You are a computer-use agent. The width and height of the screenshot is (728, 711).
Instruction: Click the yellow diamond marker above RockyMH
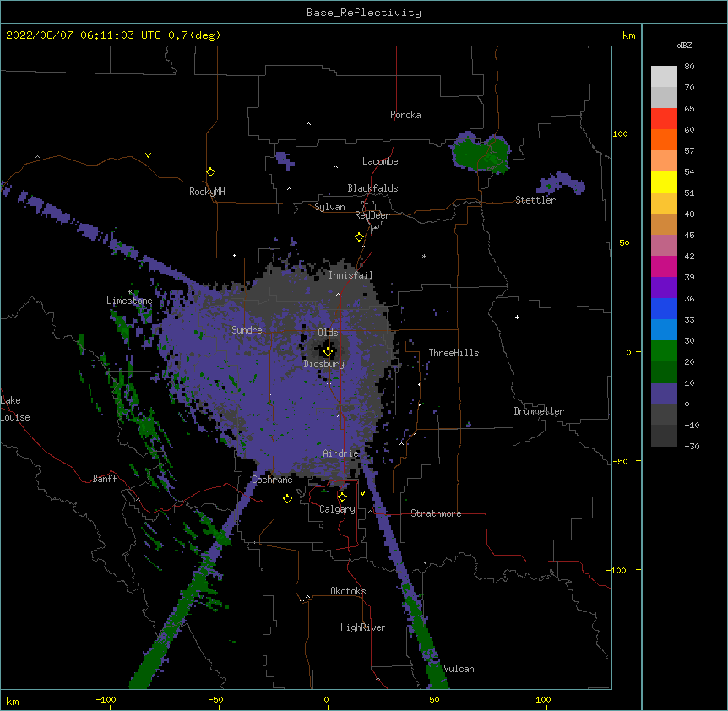click(210, 172)
